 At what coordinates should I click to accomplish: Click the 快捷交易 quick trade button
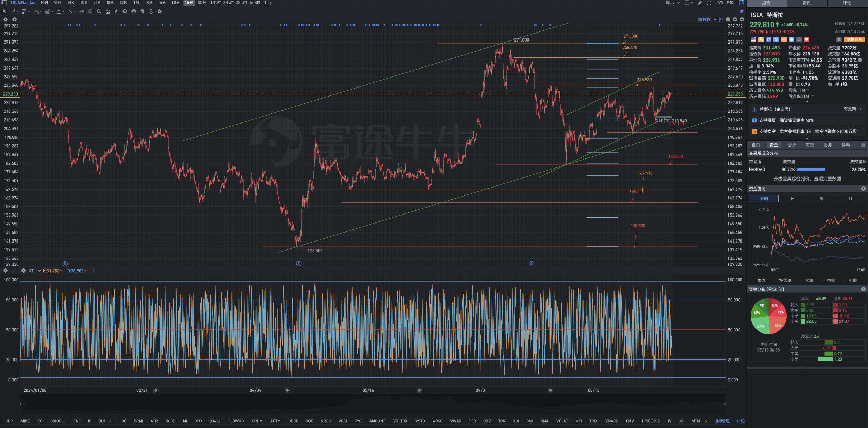tap(854, 39)
